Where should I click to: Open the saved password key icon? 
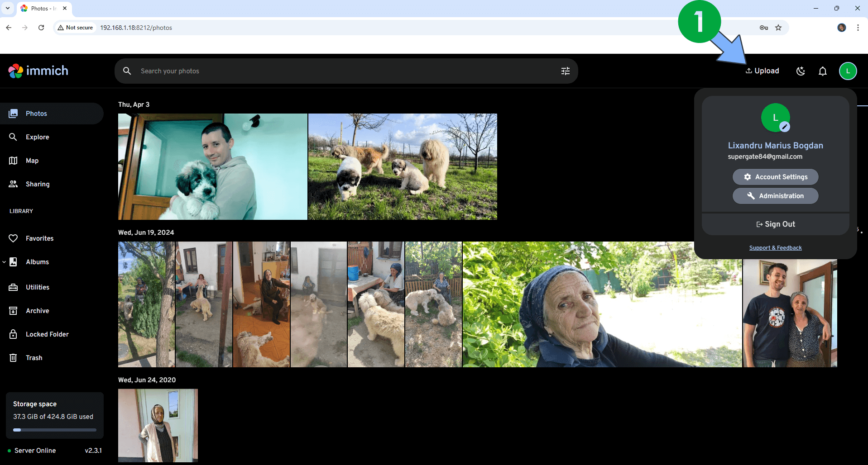[763, 28]
